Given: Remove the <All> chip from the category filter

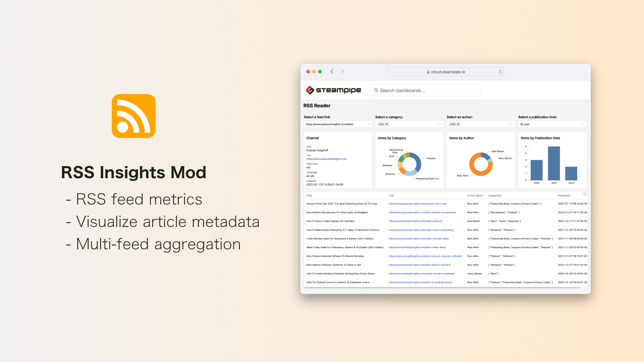Looking at the screenshot, I should pos(387,124).
